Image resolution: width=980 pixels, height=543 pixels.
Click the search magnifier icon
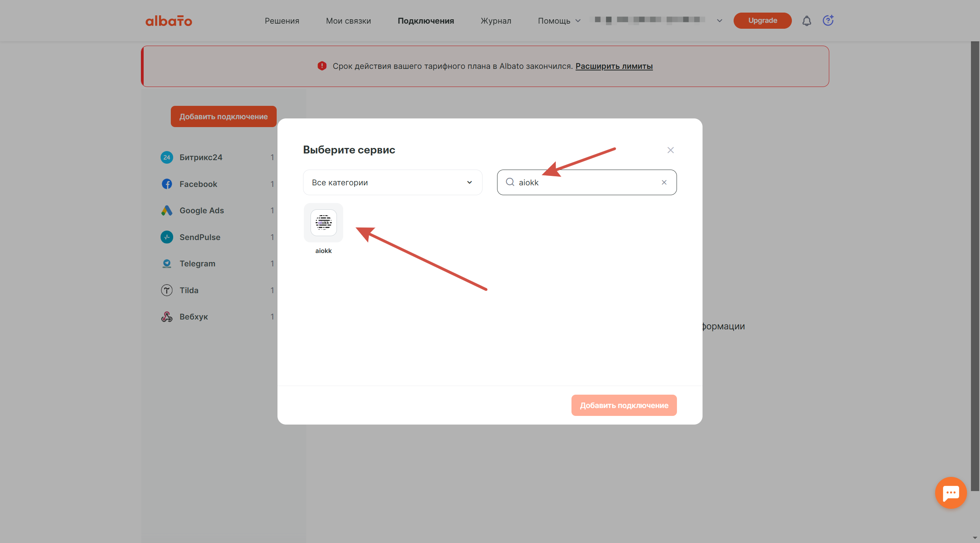tap(510, 182)
